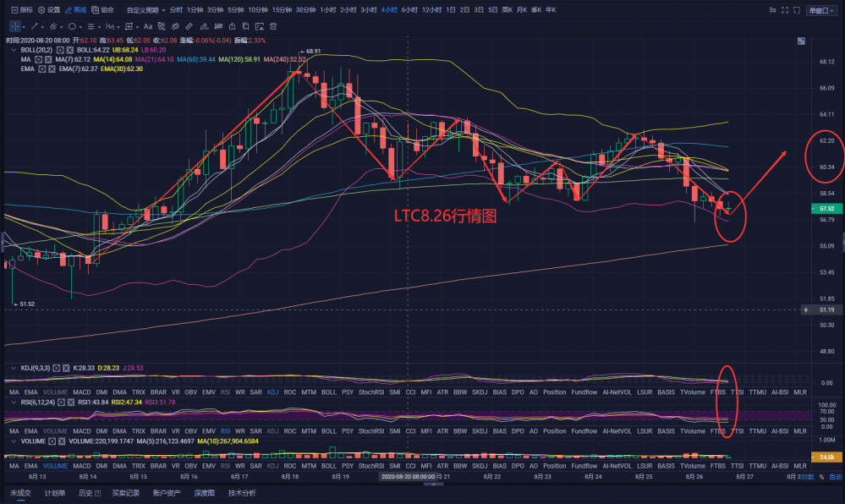Select the 1小时 timeframe
Image resolution: width=845 pixels, height=504 pixels.
click(327, 10)
